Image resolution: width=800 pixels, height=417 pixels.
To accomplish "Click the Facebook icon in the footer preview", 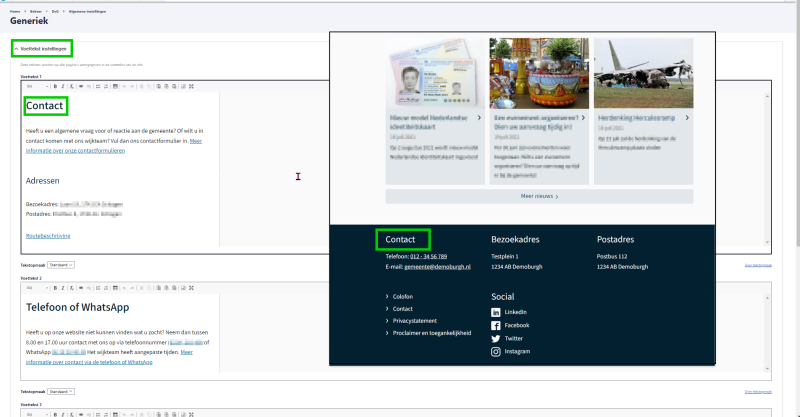I will (x=496, y=326).
